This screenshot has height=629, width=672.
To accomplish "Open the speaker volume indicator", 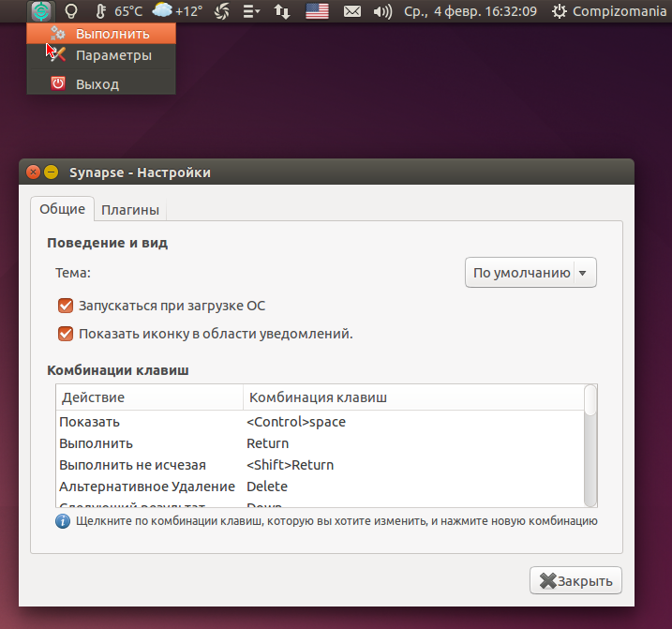I will 382,11.
